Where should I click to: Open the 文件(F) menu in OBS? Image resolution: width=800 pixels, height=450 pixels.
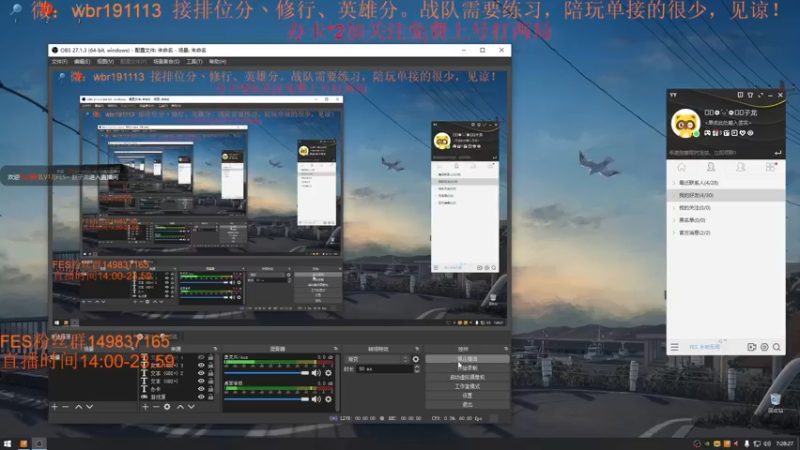59,62
